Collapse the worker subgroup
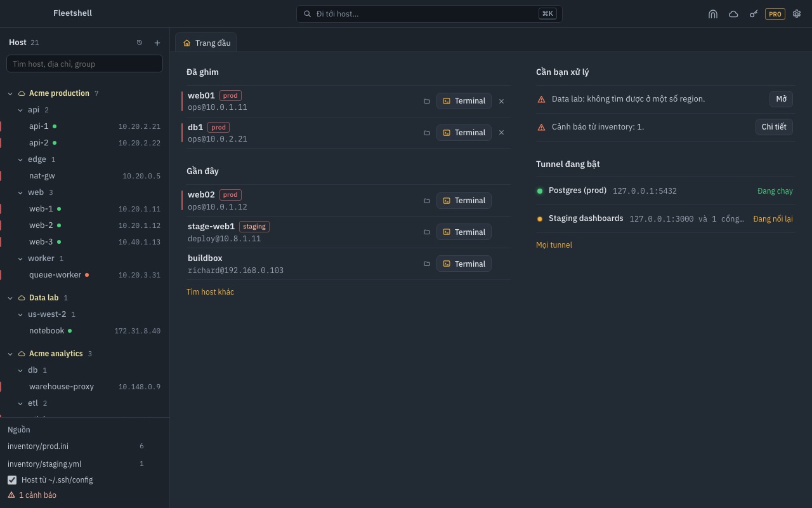 click(20, 258)
